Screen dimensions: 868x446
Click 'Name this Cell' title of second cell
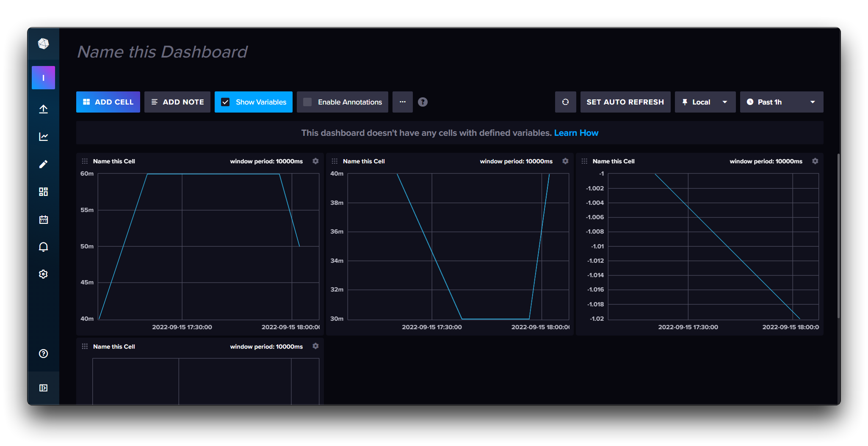click(364, 161)
